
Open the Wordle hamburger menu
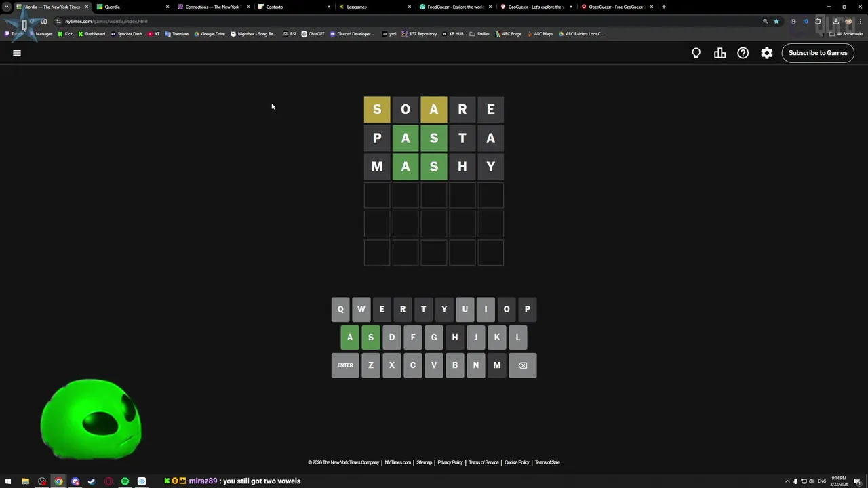[17, 53]
